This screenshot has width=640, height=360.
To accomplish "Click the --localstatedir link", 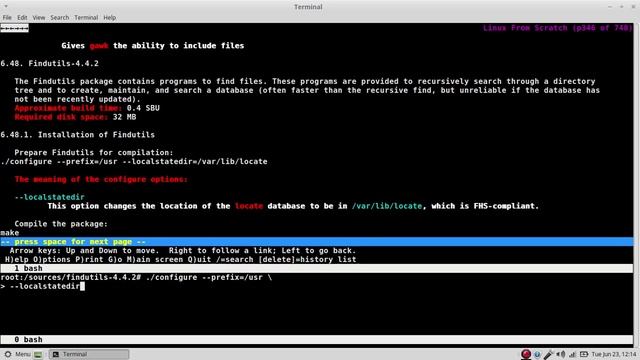I will 49,197.
